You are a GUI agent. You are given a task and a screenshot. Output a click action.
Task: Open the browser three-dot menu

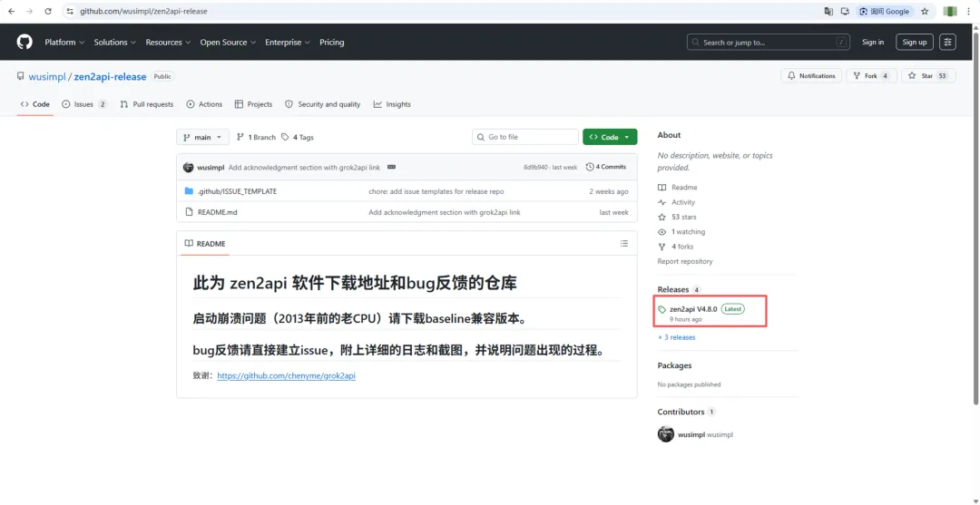pyautogui.click(x=969, y=11)
